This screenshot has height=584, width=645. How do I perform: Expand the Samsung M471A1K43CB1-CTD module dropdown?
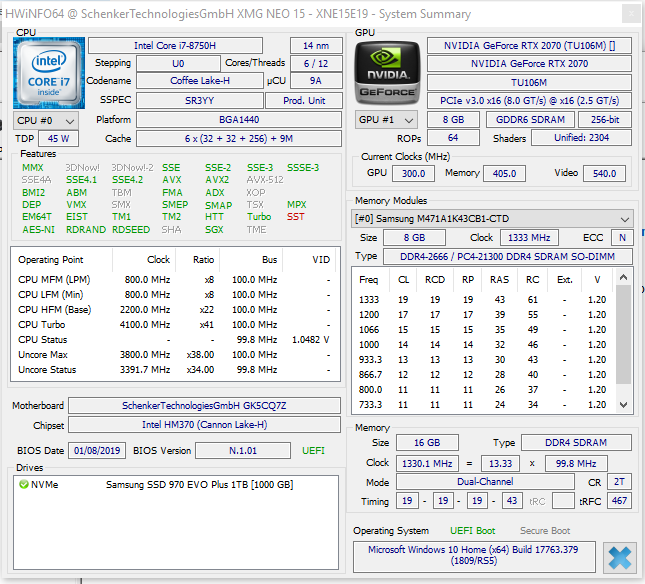tap(492, 219)
